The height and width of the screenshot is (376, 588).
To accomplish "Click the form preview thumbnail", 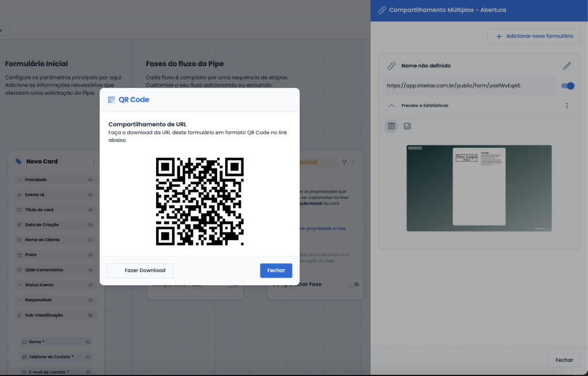I will tap(479, 188).
